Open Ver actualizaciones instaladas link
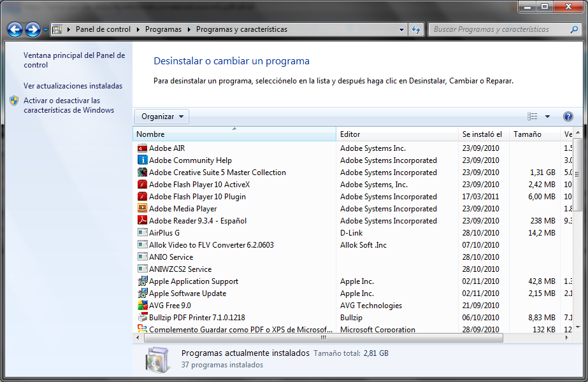588x382 pixels. coord(73,86)
